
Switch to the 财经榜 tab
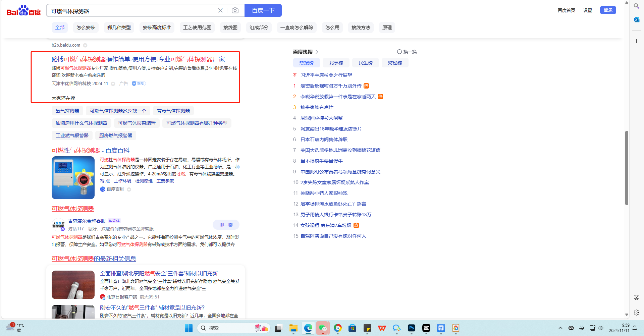pyautogui.click(x=395, y=63)
